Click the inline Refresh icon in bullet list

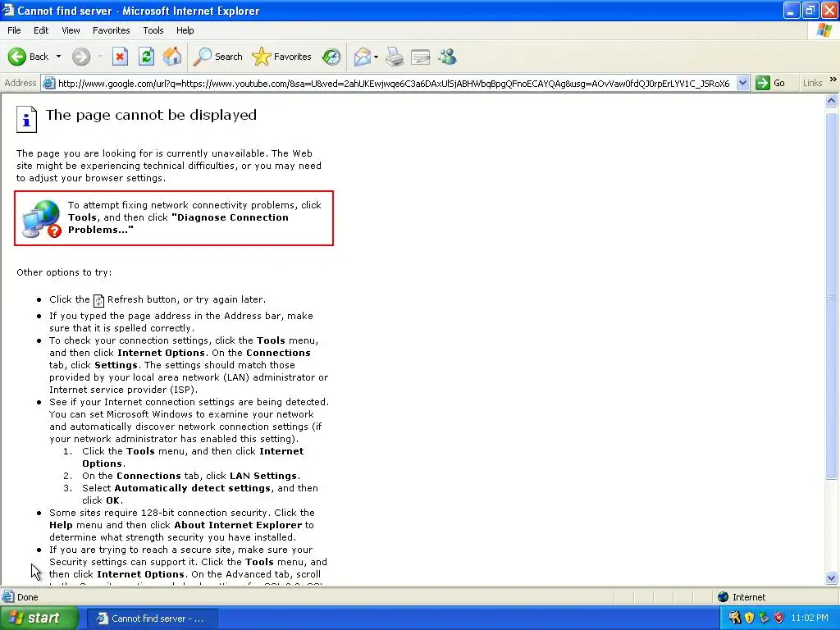[98, 300]
